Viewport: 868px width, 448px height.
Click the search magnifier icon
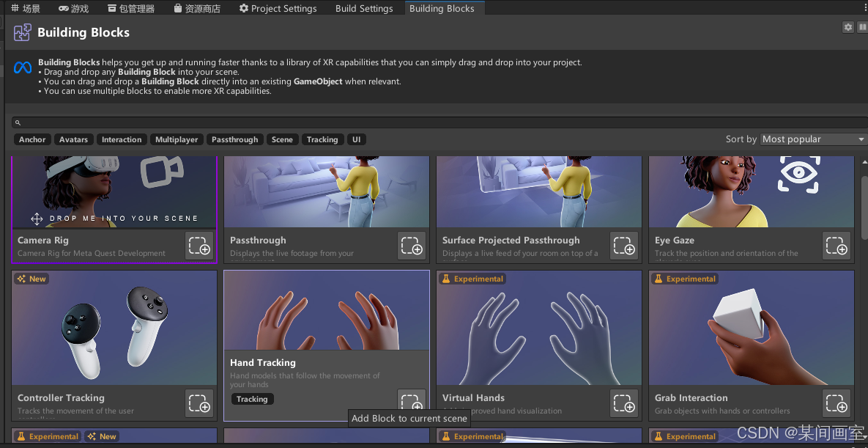(x=18, y=122)
